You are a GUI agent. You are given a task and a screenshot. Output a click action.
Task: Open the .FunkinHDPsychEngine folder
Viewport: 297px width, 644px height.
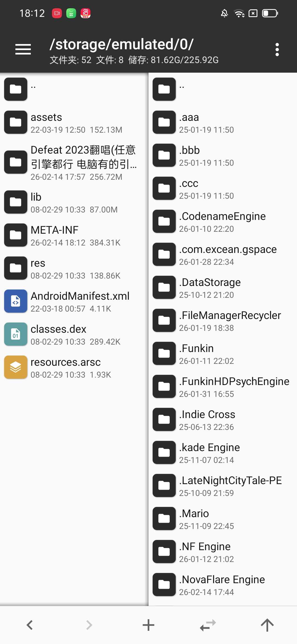pos(234,386)
